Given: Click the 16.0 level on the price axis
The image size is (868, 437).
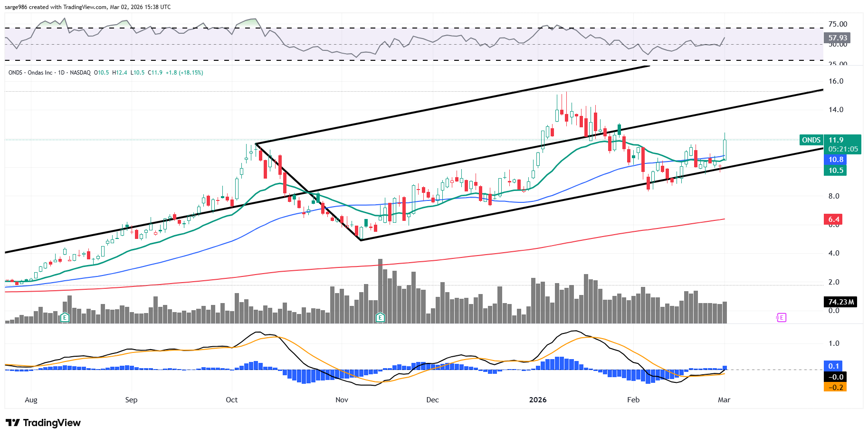Looking at the screenshot, I should click(x=836, y=81).
